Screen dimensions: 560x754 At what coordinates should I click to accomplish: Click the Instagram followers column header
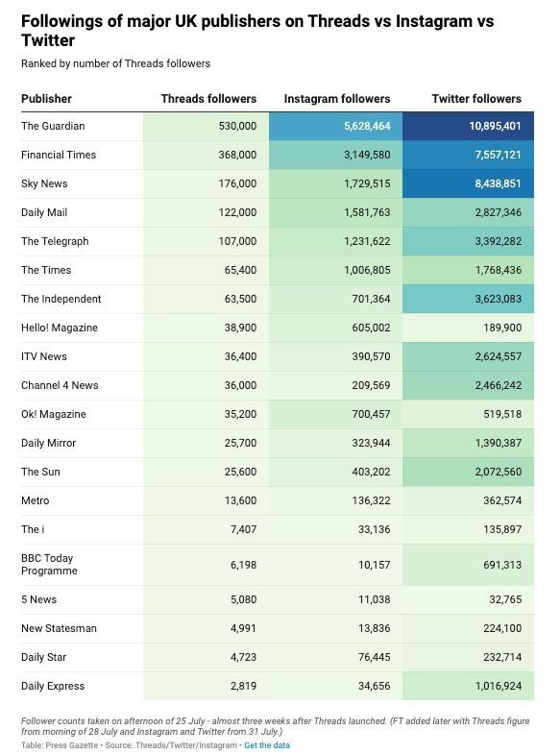point(337,99)
